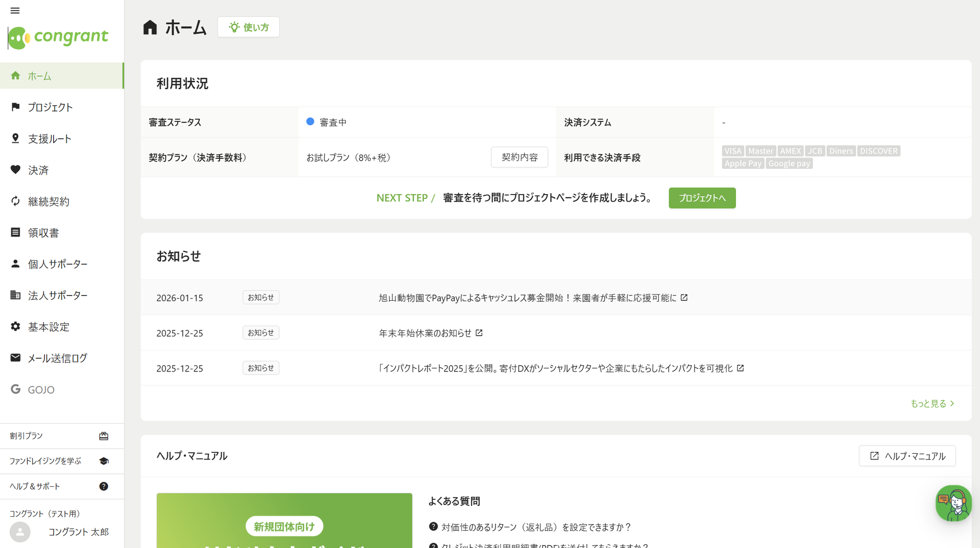Open 継続契約 sidebar item
This screenshot has width=980, height=548.
[48, 201]
